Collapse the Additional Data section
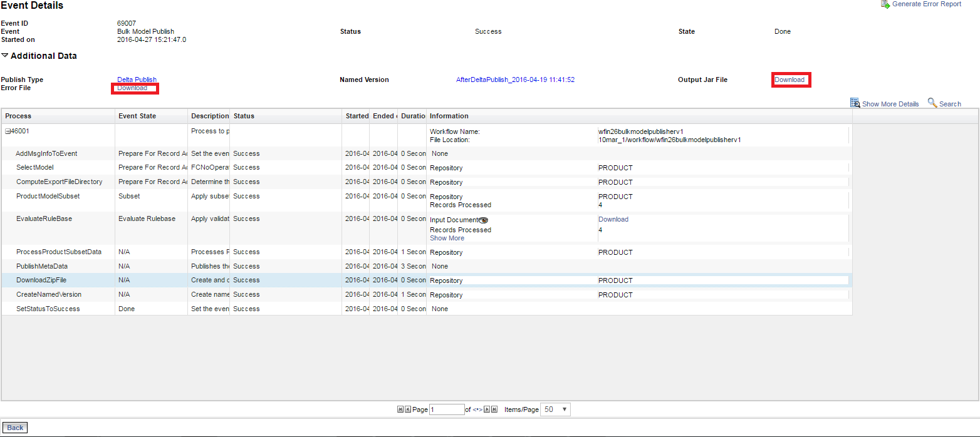 (5, 56)
